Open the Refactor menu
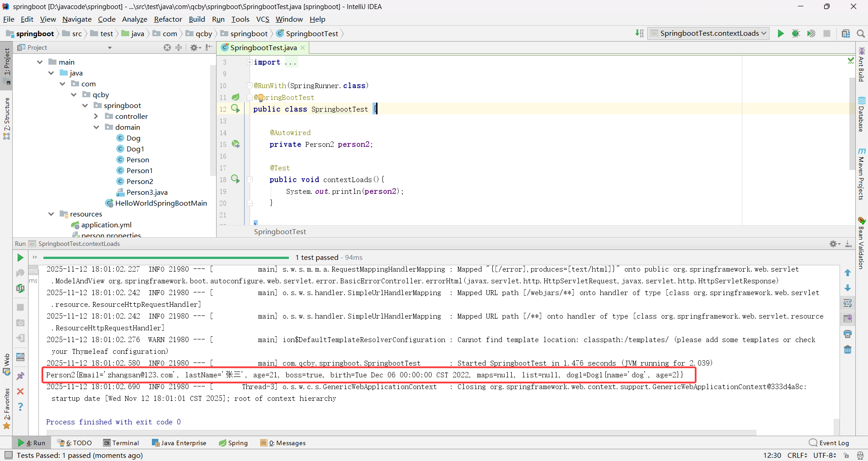This screenshot has height=461, width=868. click(x=168, y=19)
